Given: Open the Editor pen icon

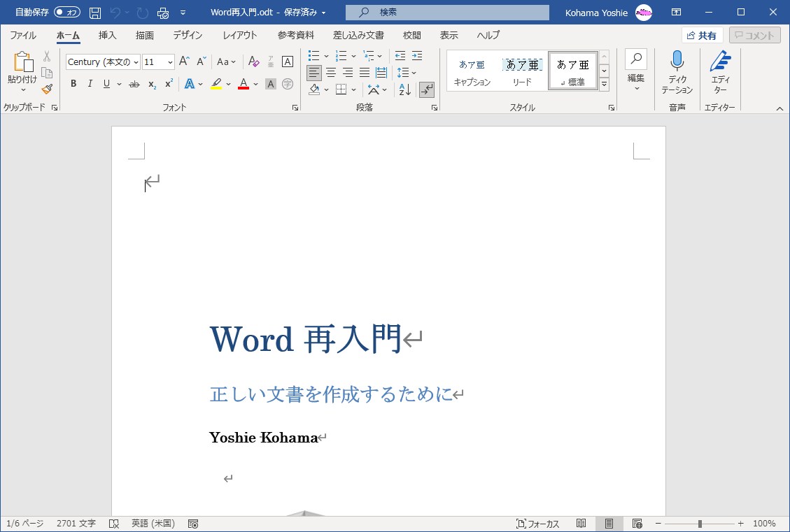Looking at the screenshot, I should point(719,73).
